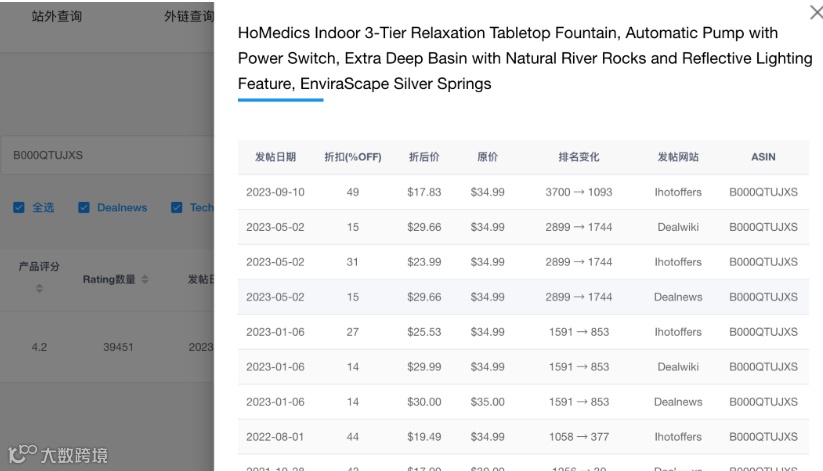823x471 pixels.
Task: Open the 站外查询 tab
Action: pos(57,17)
